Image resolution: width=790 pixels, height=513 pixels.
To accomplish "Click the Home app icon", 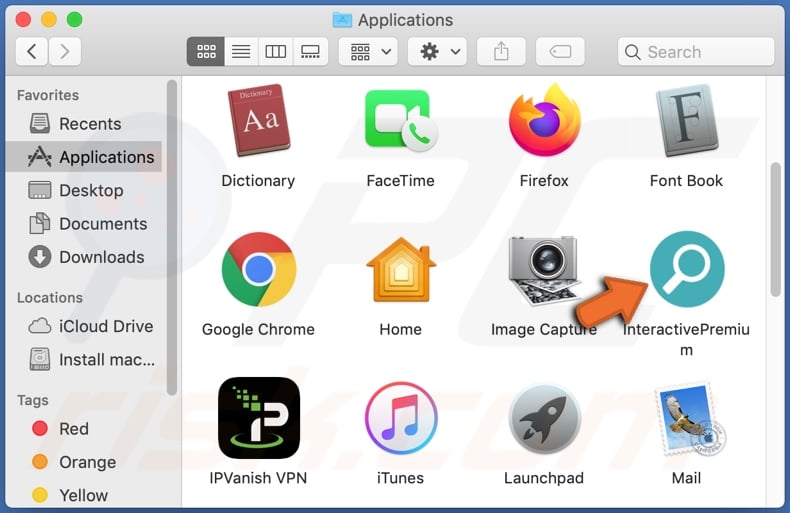I will point(401,270).
